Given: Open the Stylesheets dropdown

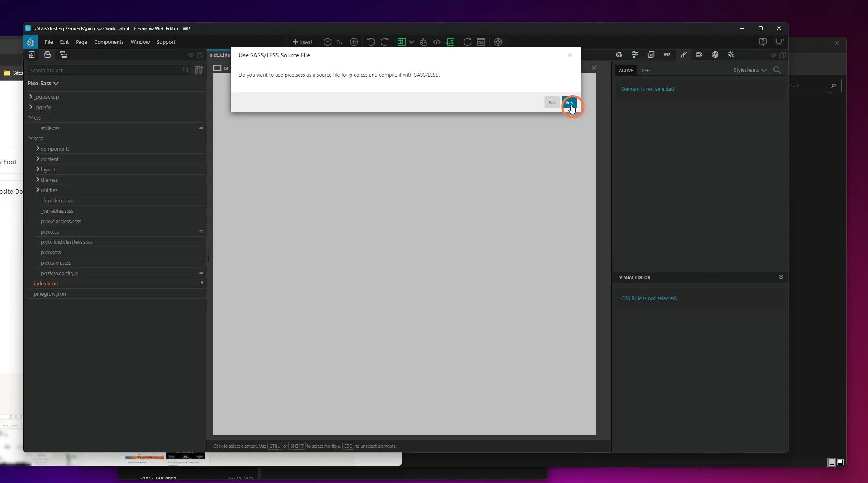Looking at the screenshot, I should click(x=750, y=70).
